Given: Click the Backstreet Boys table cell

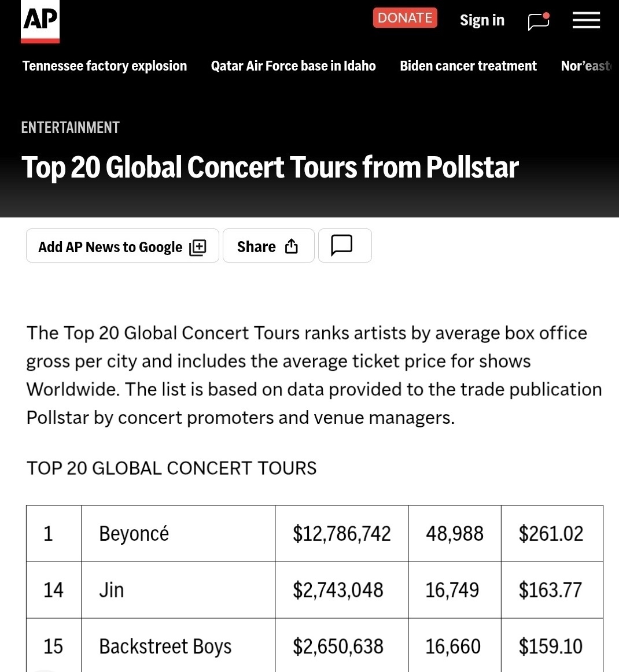Looking at the screenshot, I should pos(165,646).
